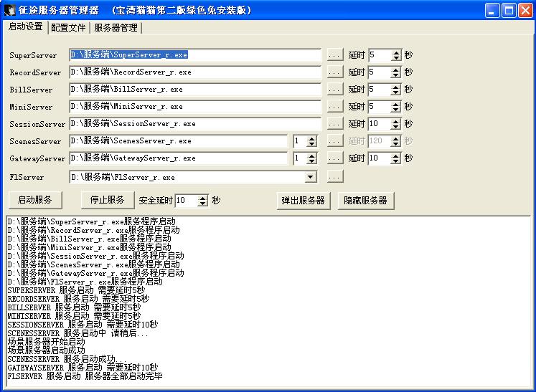Click browse button for BillServer path
The image size is (536, 392).
point(334,89)
